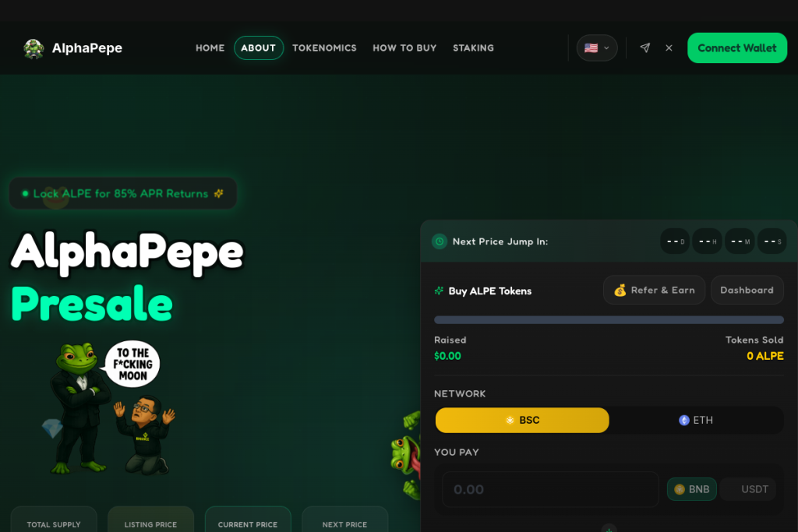Open the Dashboard button

tap(747, 290)
